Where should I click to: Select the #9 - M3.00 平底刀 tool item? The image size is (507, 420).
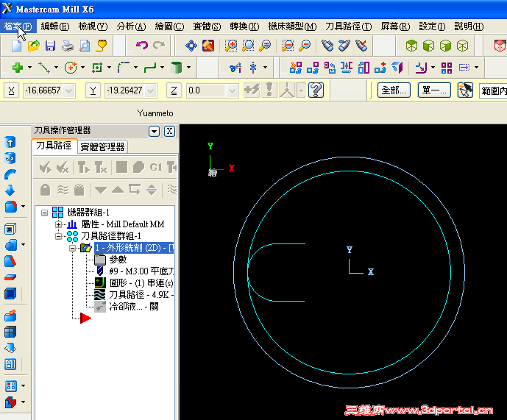[x=141, y=271]
